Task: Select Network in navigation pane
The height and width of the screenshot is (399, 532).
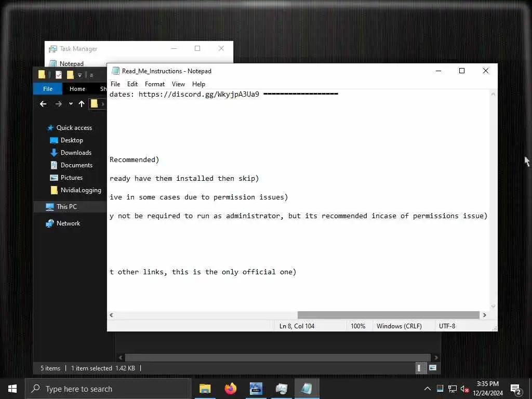Action: coord(68,223)
